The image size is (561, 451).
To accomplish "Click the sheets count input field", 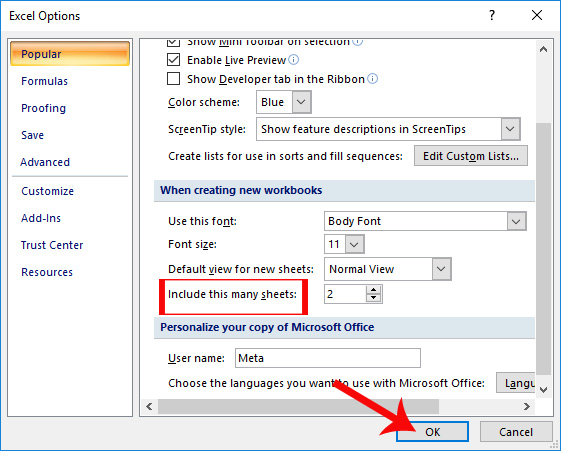I will pos(345,294).
